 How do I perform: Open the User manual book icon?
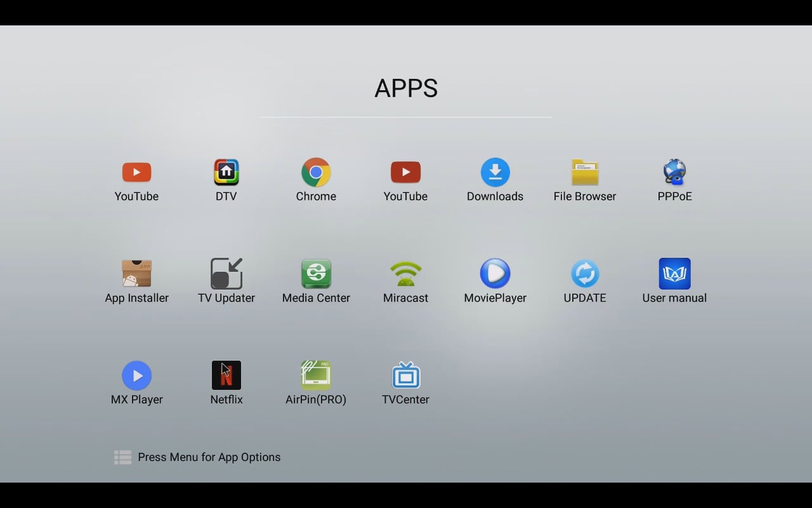tap(674, 274)
